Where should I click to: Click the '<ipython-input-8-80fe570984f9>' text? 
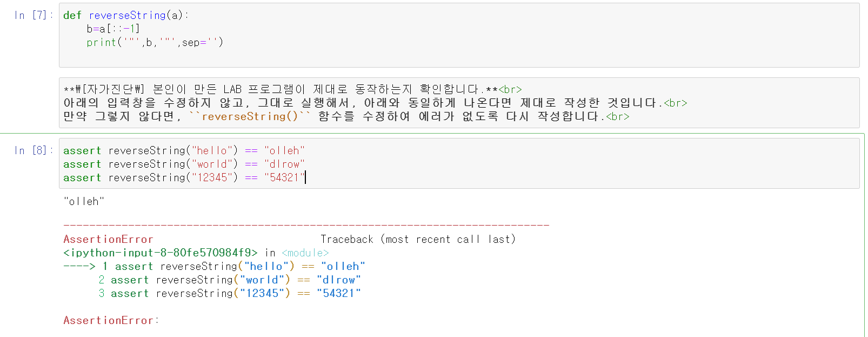(161, 253)
